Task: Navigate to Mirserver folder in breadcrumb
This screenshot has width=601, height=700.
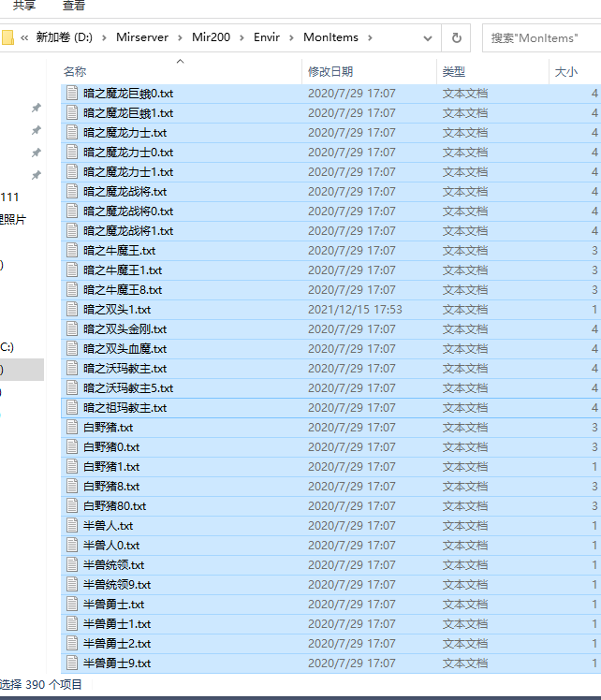Action: pyautogui.click(x=142, y=37)
